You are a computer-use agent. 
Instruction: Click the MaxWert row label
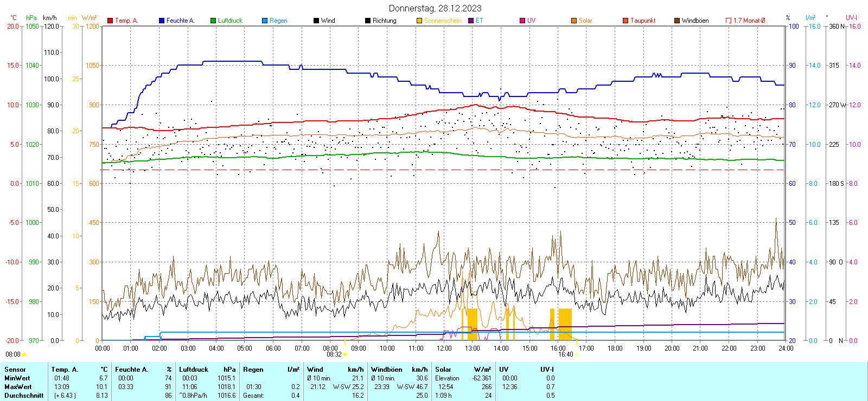point(18,387)
